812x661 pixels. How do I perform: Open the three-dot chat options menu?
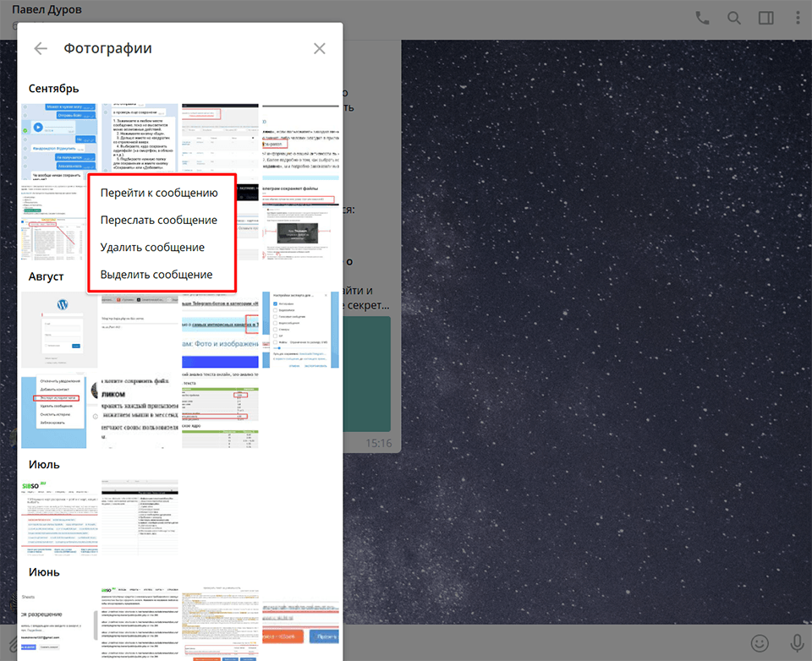[797, 18]
